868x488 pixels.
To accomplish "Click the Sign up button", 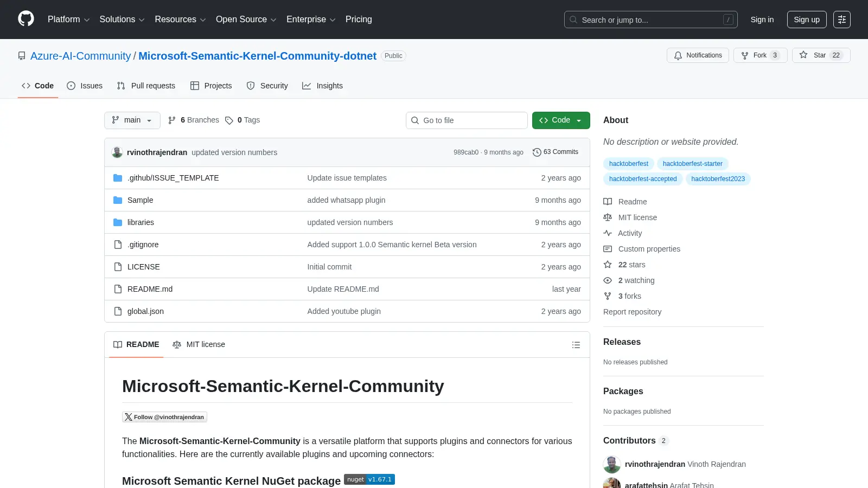I will click(x=807, y=20).
